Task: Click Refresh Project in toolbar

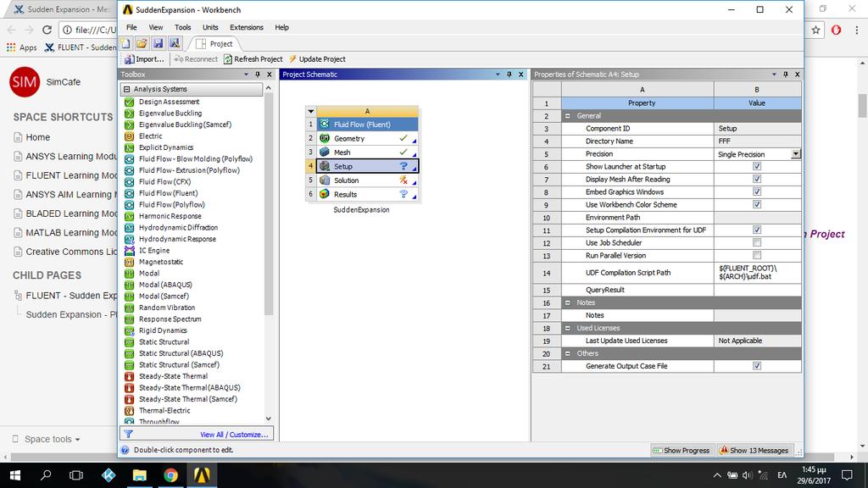Action: pos(253,59)
